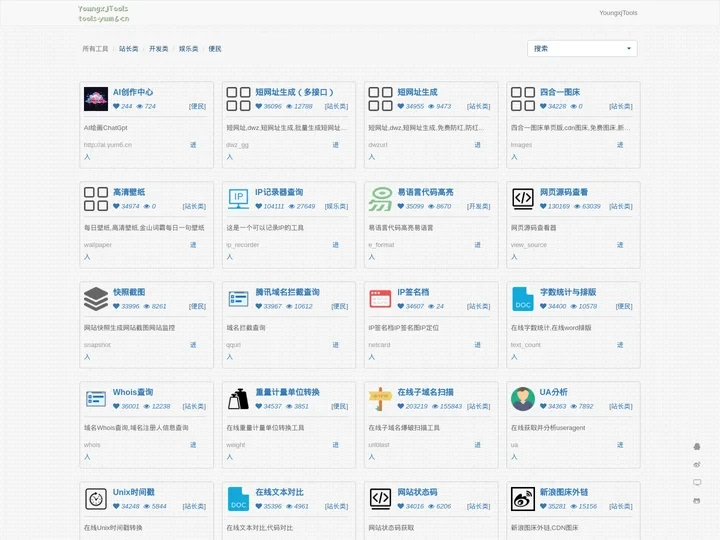This screenshot has width=720, height=540.
Task: Click [开发类] tag on 易语言代码高亮 card
Action: click(478, 206)
